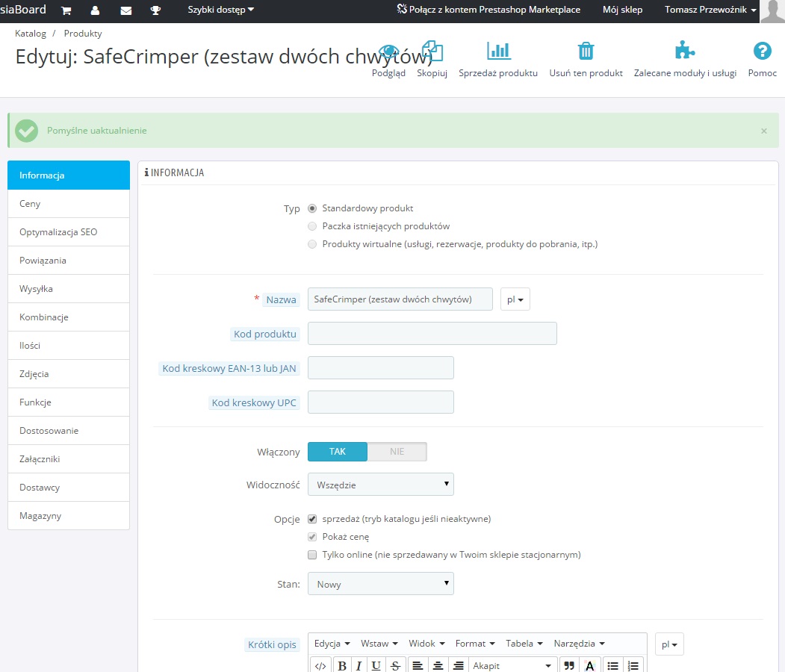Open the Tabela editor menu
Viewport: 785px width, 672px height.
[x=524, y=644]
